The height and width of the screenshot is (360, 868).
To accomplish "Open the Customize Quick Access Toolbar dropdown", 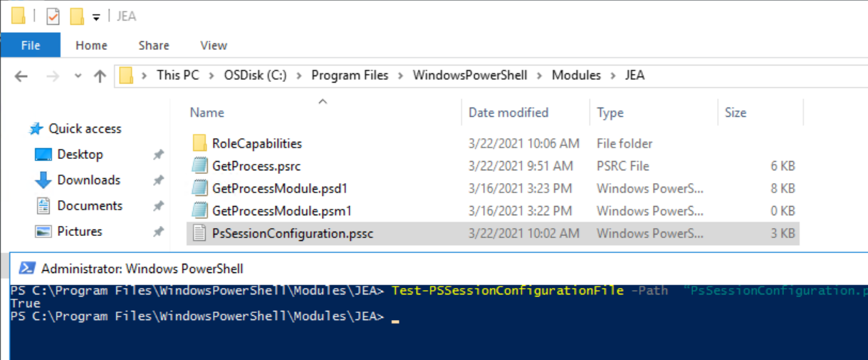I will pos(96,17).
